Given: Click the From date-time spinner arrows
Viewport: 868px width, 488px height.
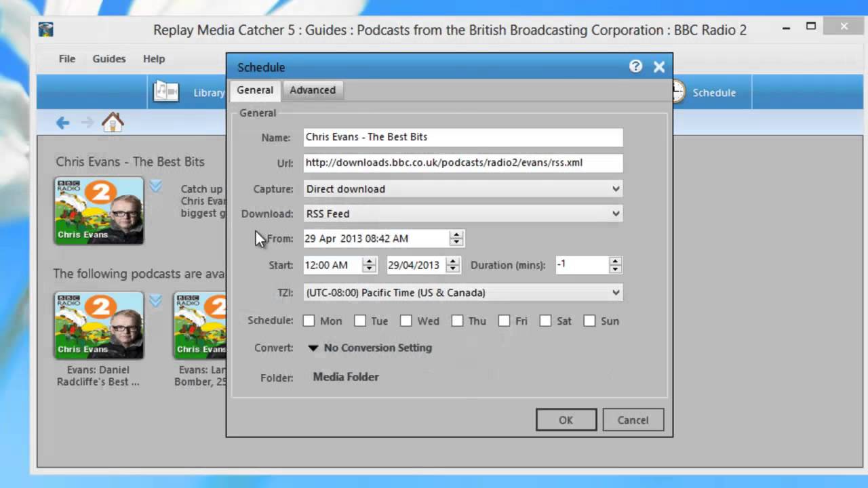Looking at the screenshot, I should 456,239.
